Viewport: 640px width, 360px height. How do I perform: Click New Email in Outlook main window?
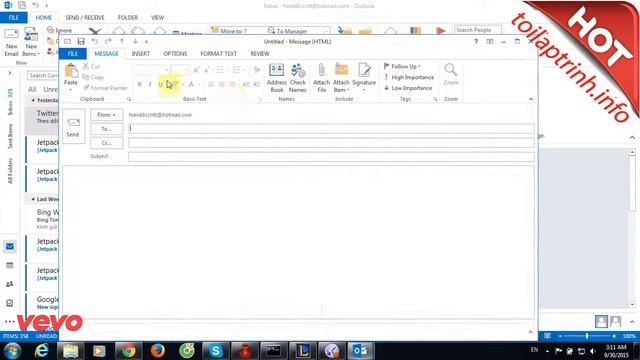click(x=11, y=42)
